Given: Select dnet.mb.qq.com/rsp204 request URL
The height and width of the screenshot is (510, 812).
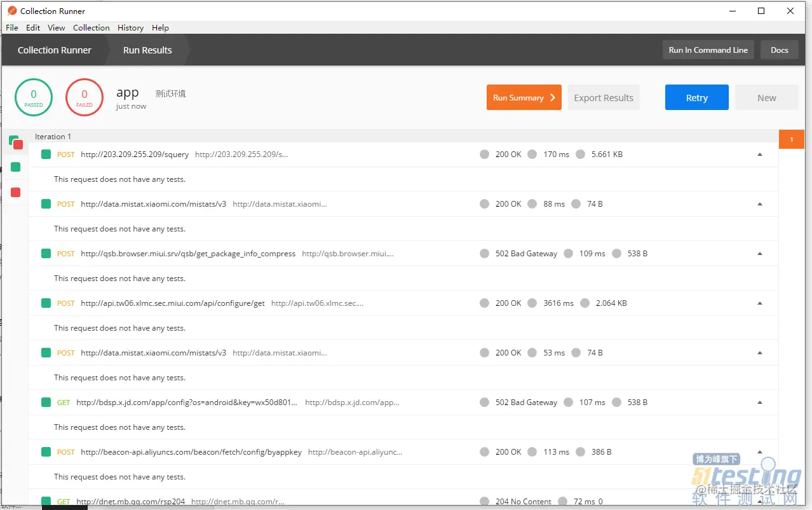Looking at the screenshot, I should (130, 502).
